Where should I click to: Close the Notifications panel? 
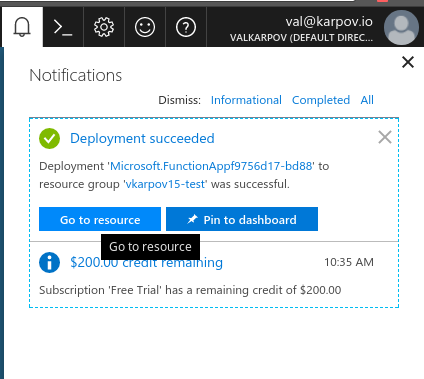pos(408,62)
